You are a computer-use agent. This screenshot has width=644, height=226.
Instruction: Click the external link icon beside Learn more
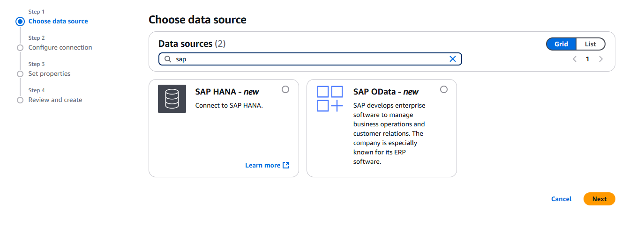[x=286, y=165]
